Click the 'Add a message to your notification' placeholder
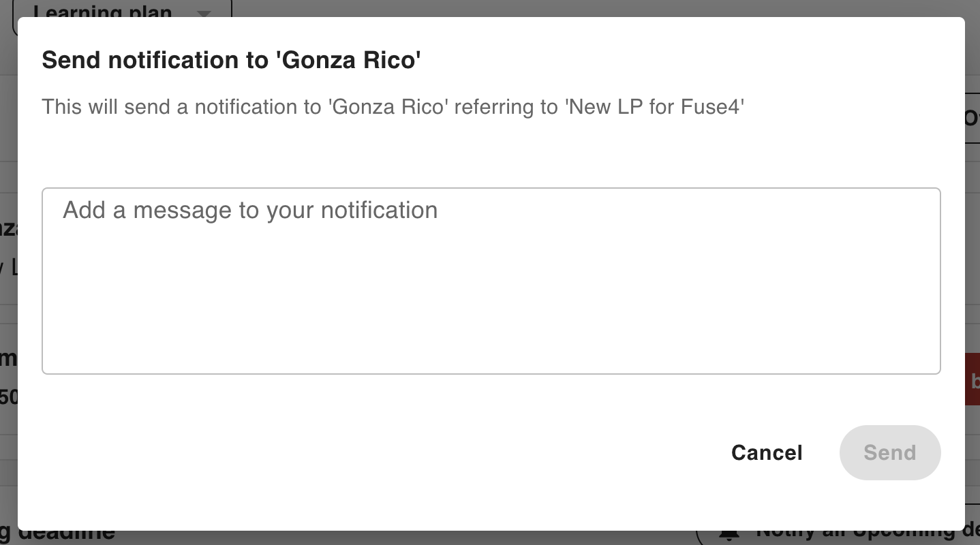This screenshot has width=980, height=545. point(250,210)
